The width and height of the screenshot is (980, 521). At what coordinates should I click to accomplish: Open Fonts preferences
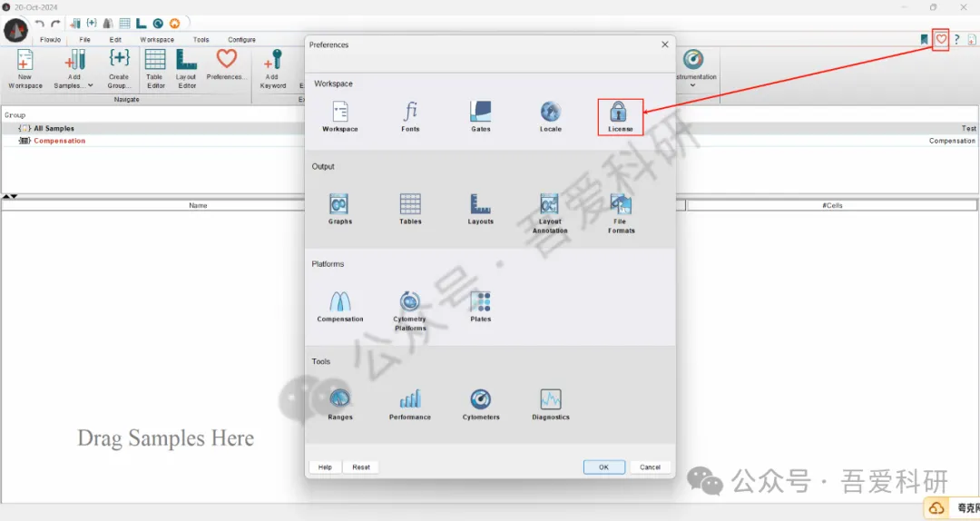coord(410,116)
